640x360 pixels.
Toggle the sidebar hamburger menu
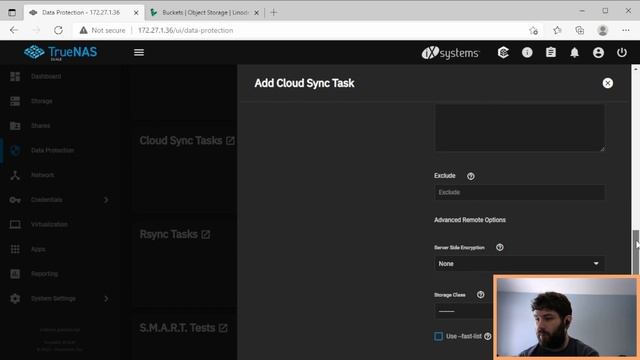pyautogui.click(x=139, y=52)
